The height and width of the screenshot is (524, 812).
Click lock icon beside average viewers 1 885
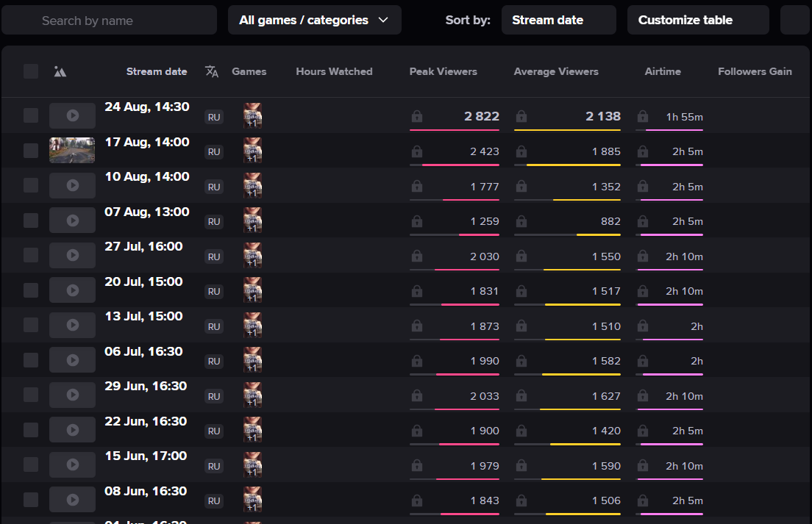coord(521,151)
